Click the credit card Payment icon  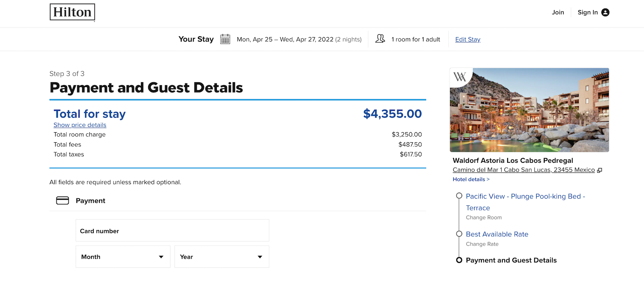click(x=62, y=201)
